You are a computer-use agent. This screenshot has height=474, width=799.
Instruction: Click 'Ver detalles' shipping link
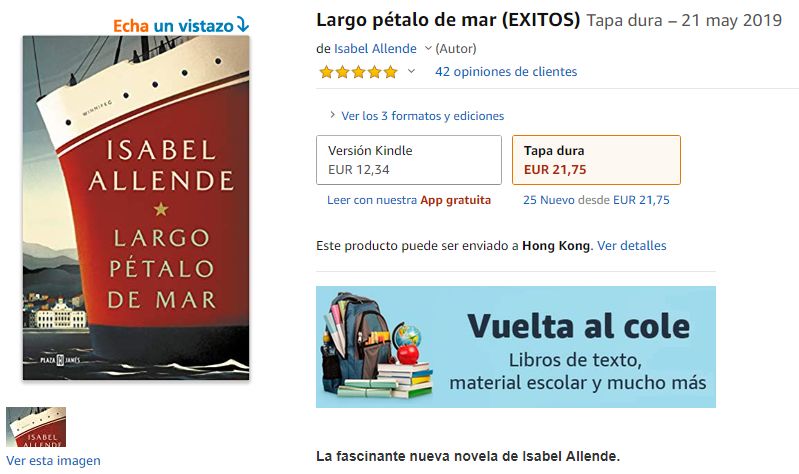point(632,246)
